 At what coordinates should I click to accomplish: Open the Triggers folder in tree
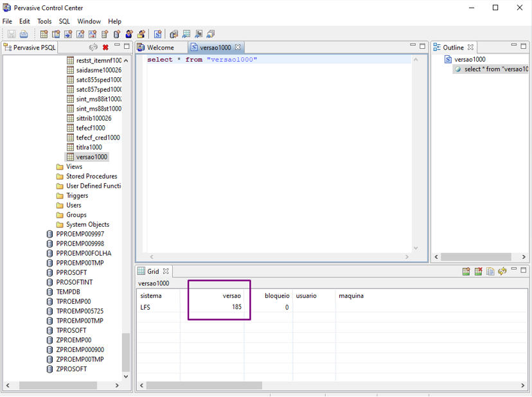73,195
